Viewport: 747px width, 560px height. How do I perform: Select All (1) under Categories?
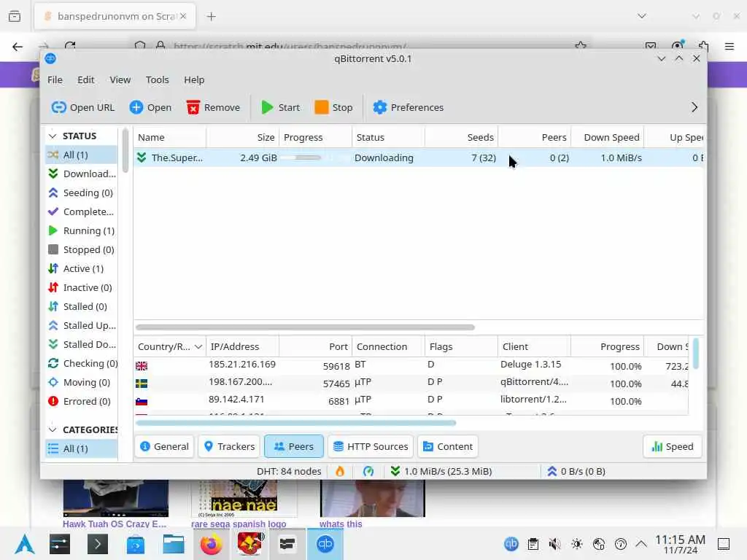[82, 449]
